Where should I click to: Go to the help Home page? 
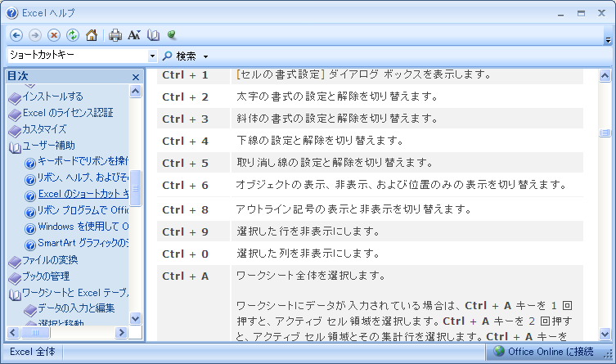click(92, 35)
